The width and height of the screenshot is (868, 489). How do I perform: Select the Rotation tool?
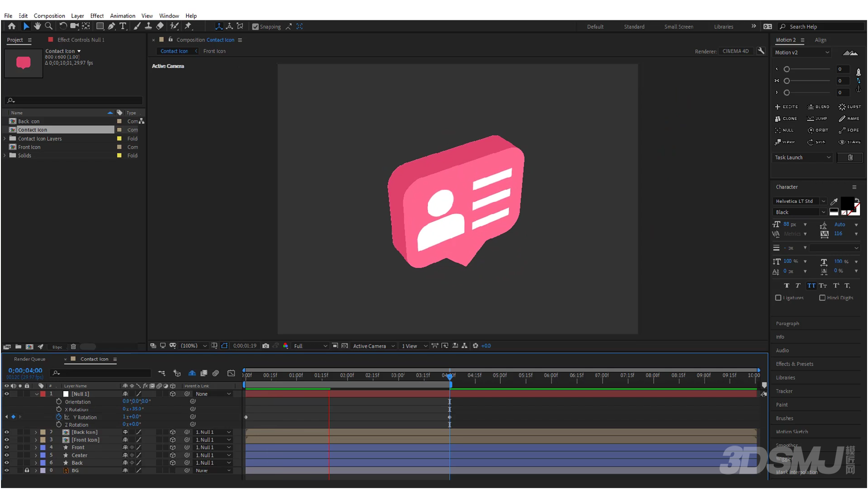tap(62, 26)
